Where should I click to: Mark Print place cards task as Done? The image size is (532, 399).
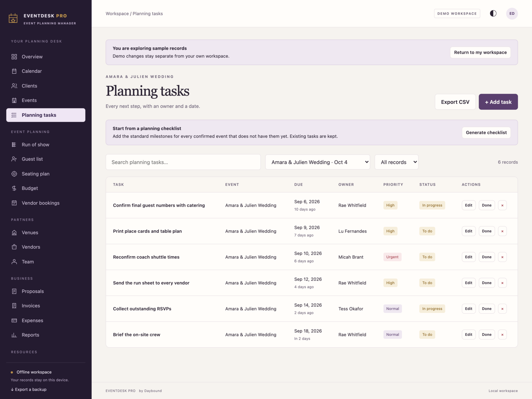click(487, 231)
